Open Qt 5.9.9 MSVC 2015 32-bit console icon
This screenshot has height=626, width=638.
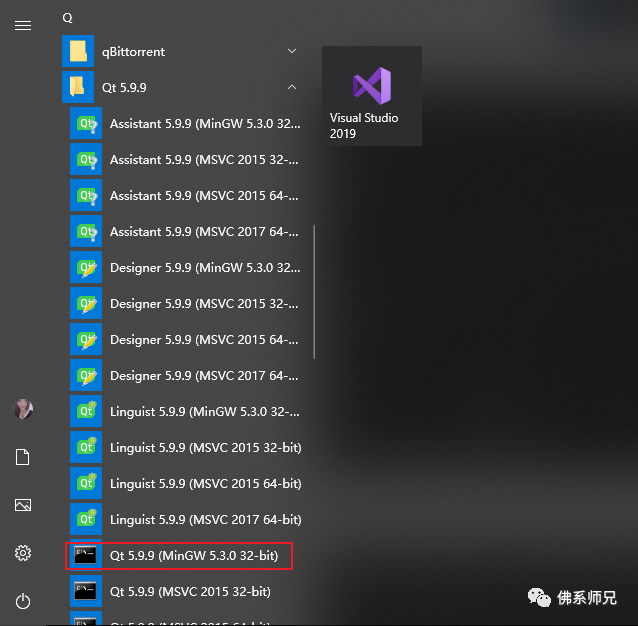pos(86,591)
